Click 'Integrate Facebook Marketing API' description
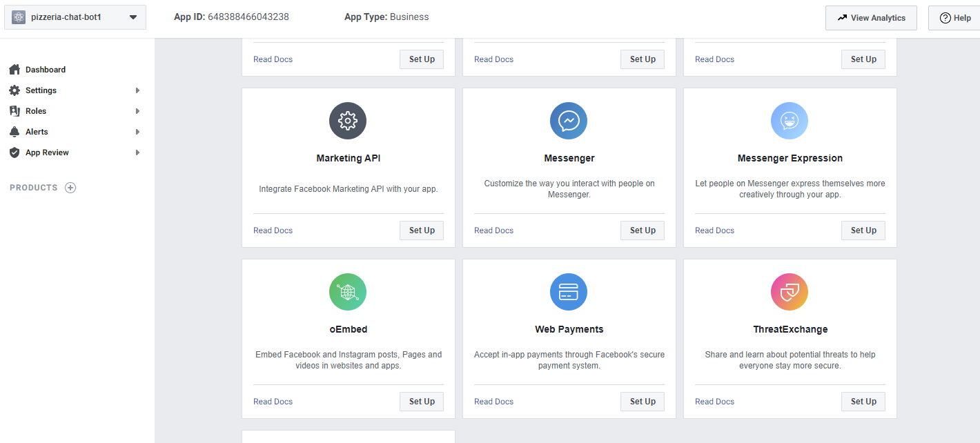 point(349,188)
